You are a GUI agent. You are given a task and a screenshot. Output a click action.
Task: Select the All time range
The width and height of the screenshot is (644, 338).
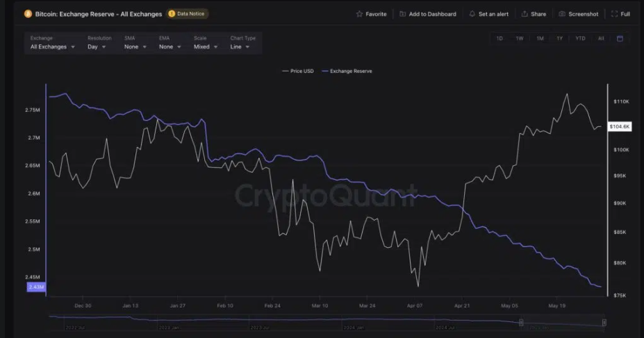[601, 39]
